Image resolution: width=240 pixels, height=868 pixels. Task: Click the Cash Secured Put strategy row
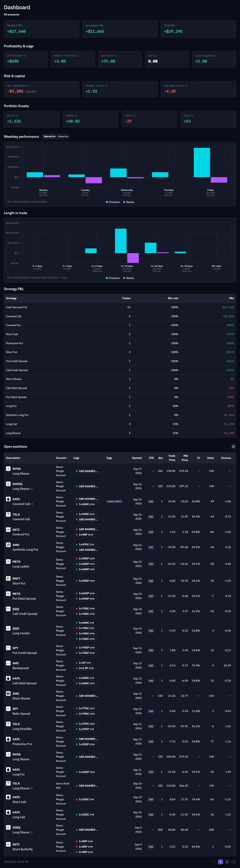click(120, 307)
